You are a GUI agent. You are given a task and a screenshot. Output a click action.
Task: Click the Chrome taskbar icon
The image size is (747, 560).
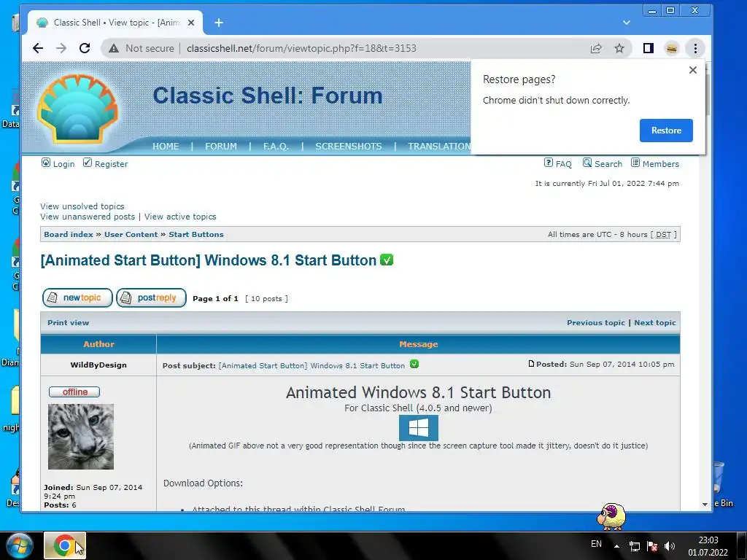pyautogui.click(x=65, y=545)
